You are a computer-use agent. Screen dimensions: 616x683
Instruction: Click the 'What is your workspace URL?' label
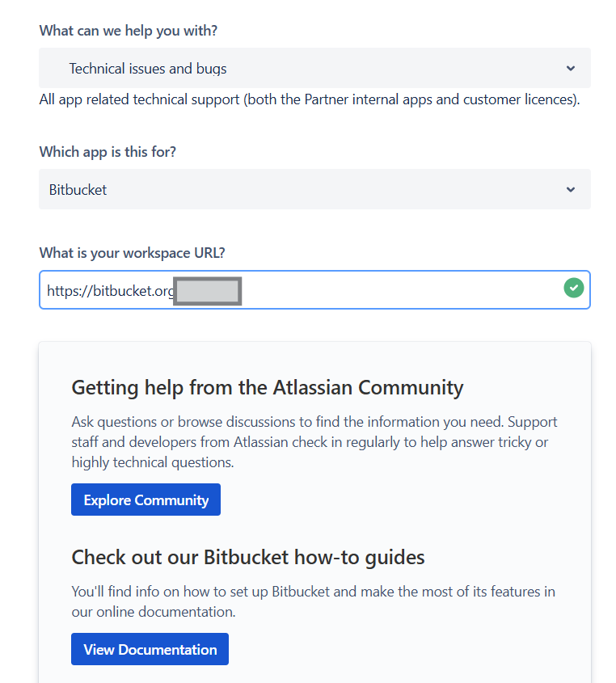coord(132,253)
